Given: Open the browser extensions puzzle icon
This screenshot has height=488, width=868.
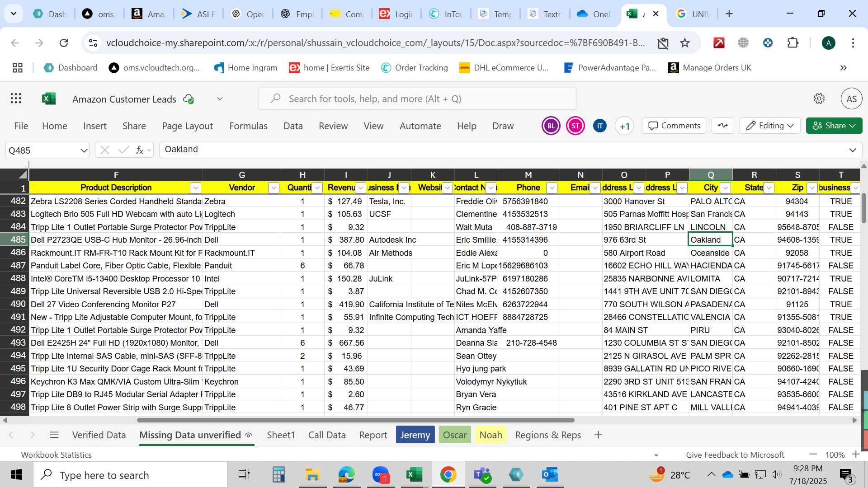Looking at the screenshot, I should (x=793, y=43).
